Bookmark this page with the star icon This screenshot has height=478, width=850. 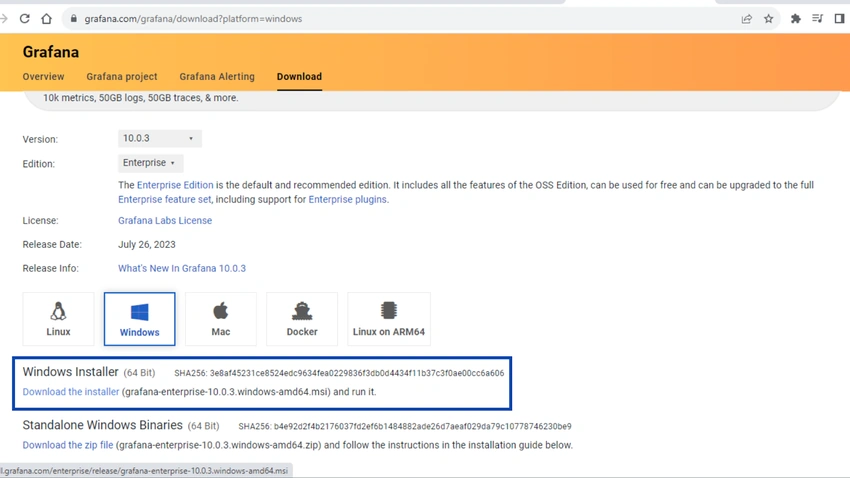pyautogui.click(x=769, y=19)
